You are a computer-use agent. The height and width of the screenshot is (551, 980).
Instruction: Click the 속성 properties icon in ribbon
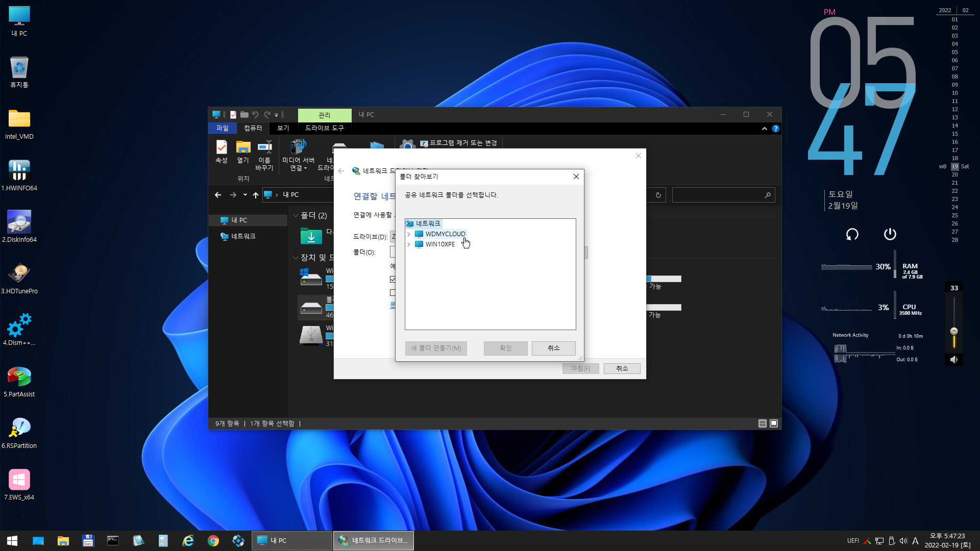221,152
